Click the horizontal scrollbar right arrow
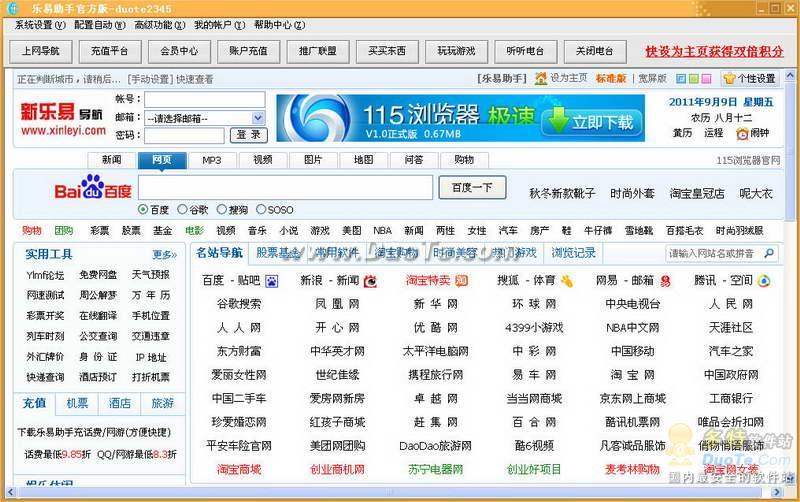Screen dimensions: 800x502 777,492
